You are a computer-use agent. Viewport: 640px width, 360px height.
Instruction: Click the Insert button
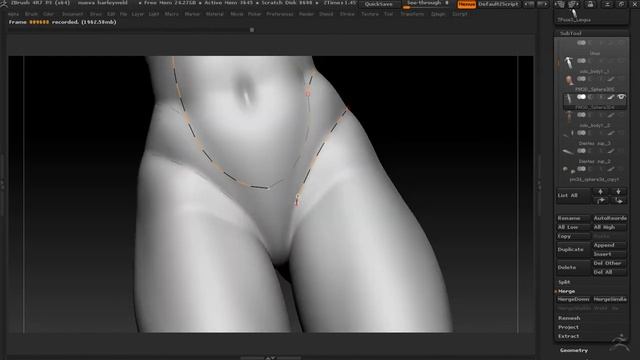click(x=610, y=254)
